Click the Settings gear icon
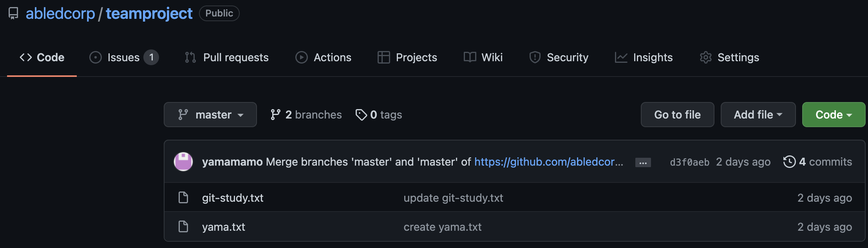Screen dimensions: 868x248 705,57
